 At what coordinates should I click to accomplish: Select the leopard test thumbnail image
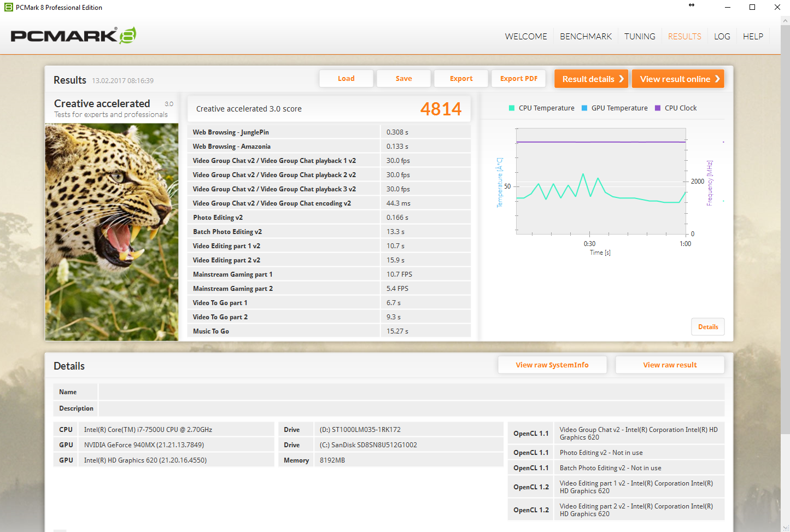(x=112, y=232)
